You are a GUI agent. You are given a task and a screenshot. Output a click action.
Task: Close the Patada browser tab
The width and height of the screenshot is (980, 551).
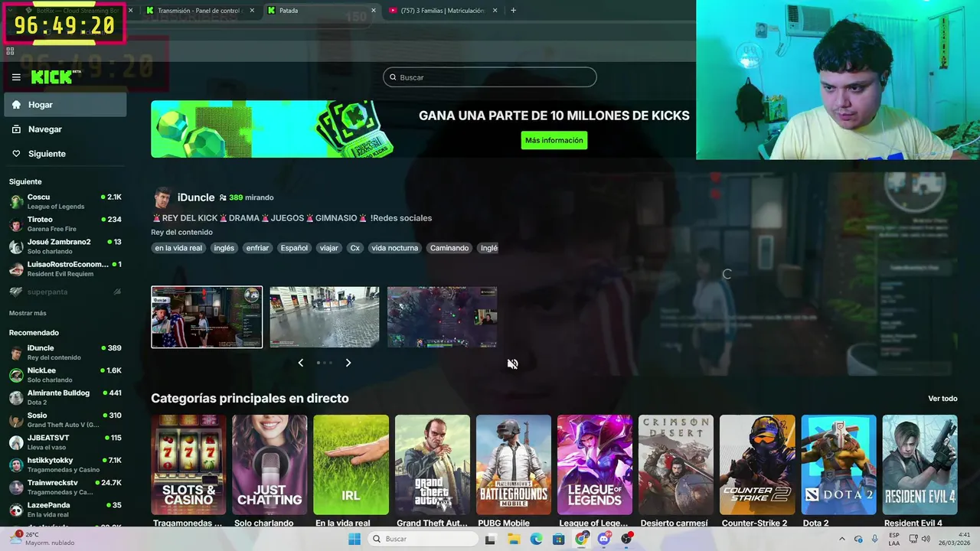click(x=374, y=11)
